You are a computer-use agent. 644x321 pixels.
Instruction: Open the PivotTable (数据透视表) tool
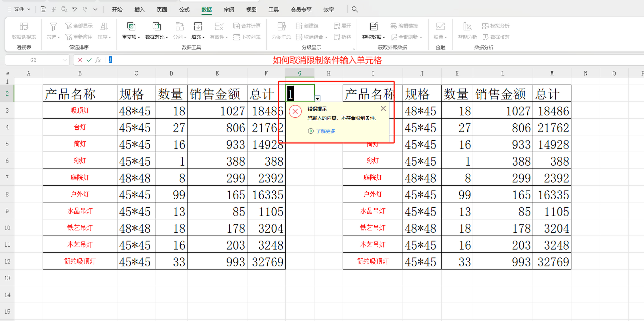coord(24,31)
